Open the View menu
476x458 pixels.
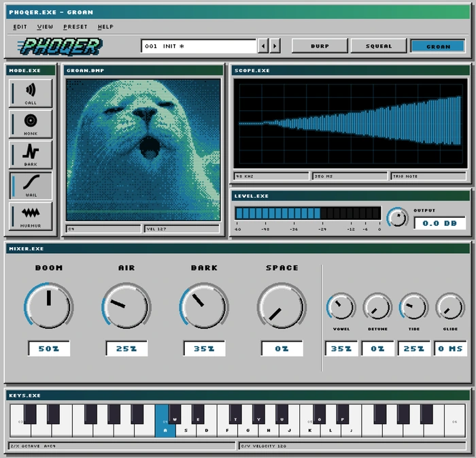click(45, 27)
